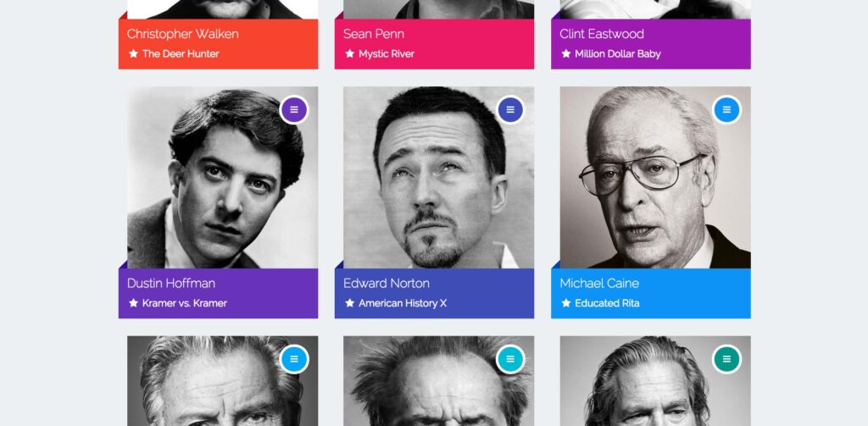Select the Dustin Hoffman name
868x426 pixels.
171,283
